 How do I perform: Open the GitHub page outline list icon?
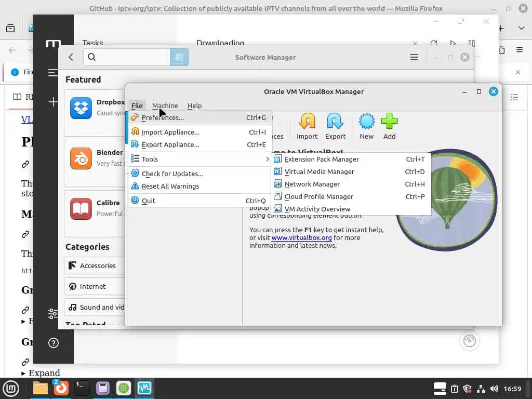click(x=514, y=98)
